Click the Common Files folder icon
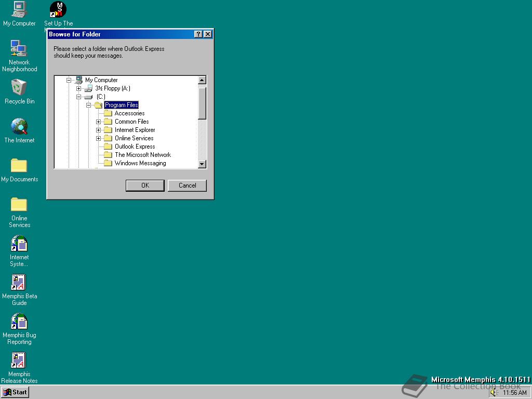This screenshot has height=399, width=532. pyautogui.click(x=108, y=122)
